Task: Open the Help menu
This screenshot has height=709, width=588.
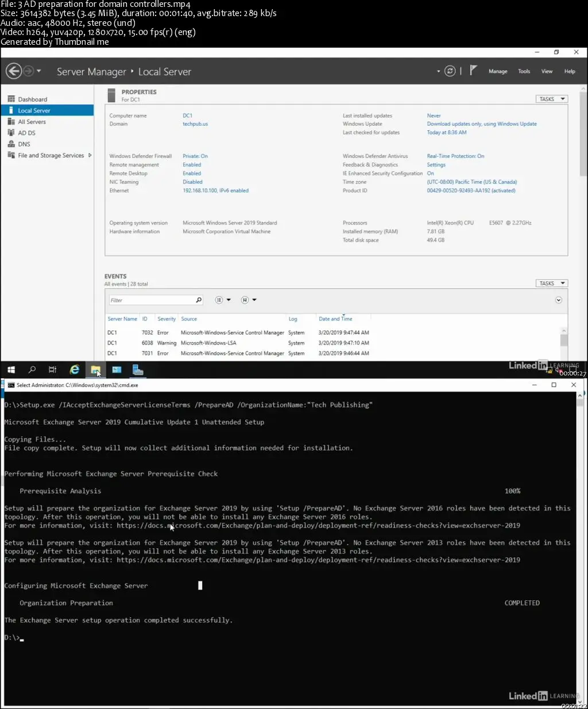Action: tap(570, 71)
